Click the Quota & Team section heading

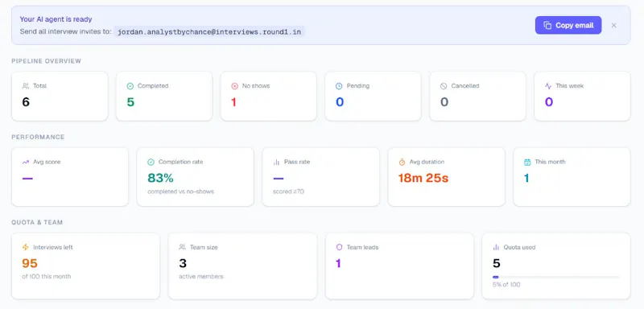coord(37,222)
